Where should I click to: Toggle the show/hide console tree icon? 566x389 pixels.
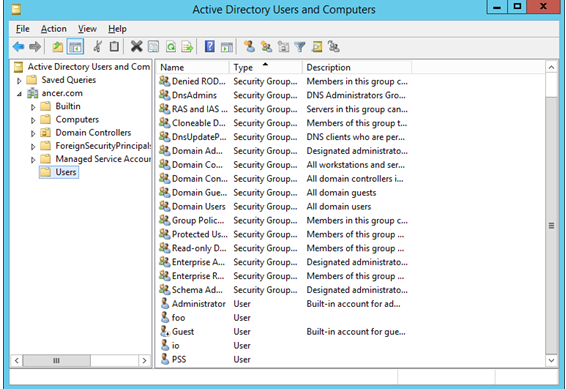pos(75,47)
